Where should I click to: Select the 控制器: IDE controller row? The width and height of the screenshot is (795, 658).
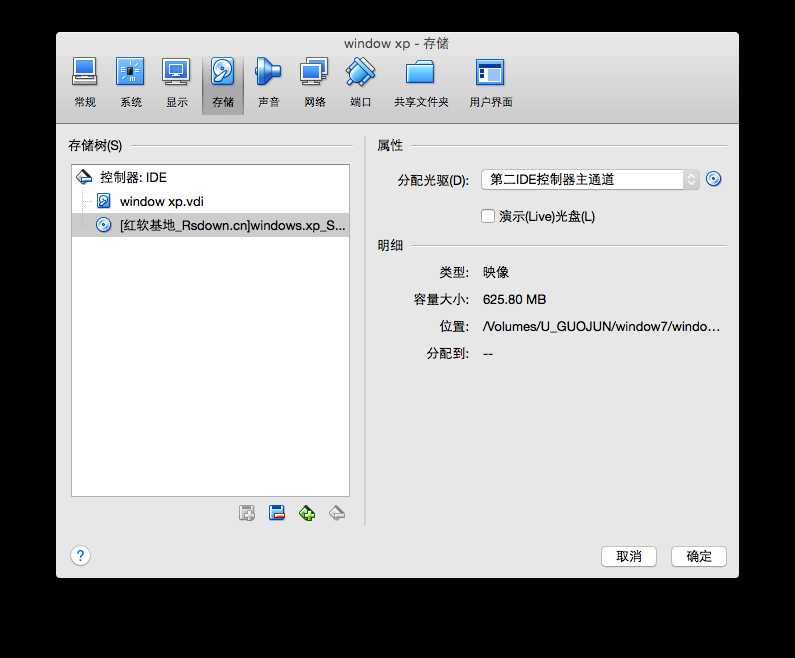point(210,177)
